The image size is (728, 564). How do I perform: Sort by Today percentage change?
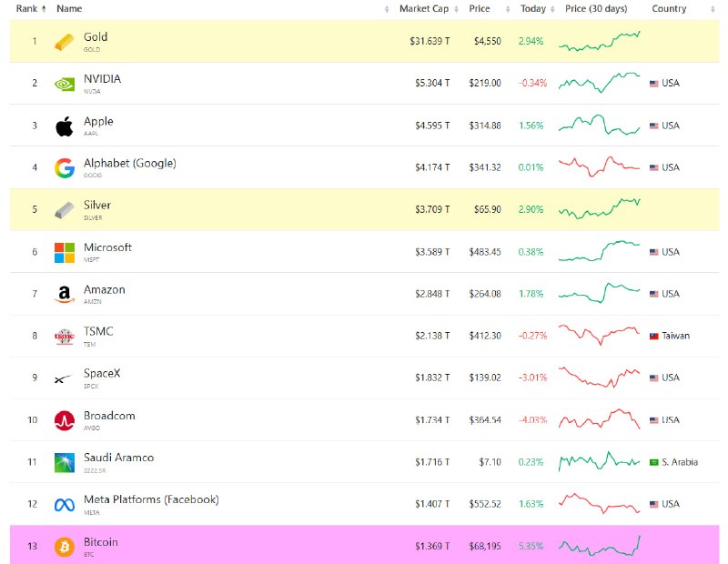pos(537,9)
